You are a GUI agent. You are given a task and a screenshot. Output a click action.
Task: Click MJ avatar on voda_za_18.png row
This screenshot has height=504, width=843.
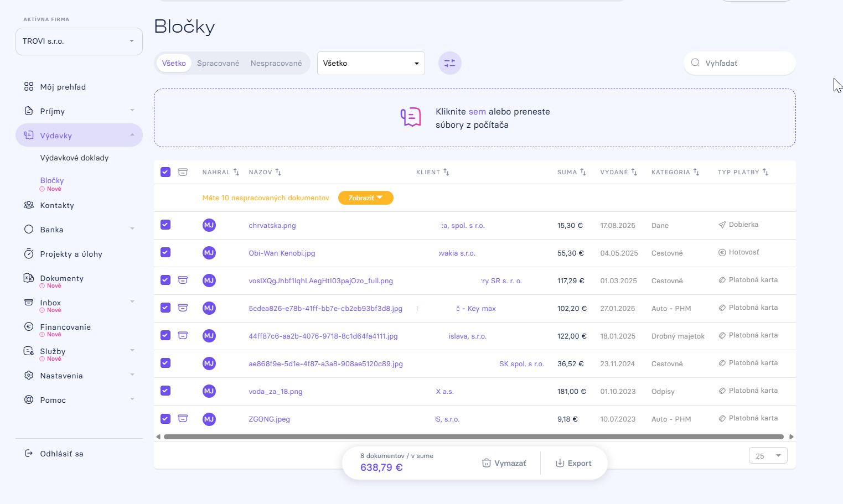pos(209,391)
